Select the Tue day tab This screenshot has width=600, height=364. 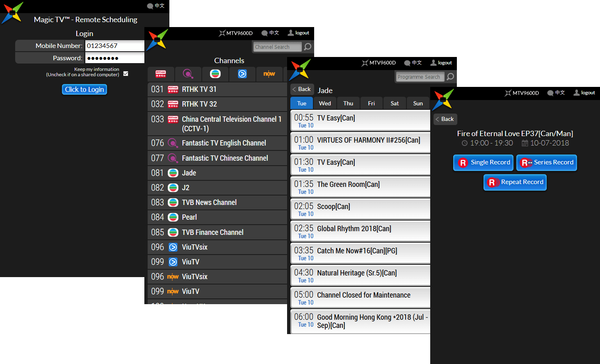click(302, 103)
